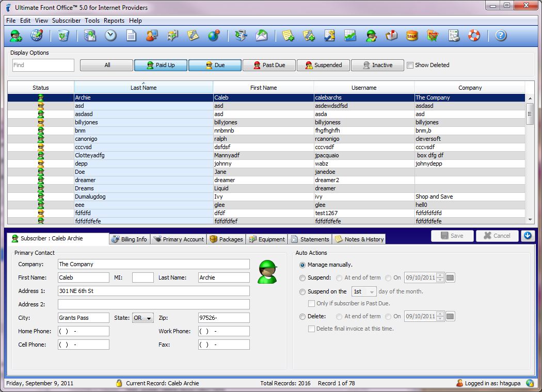Screen dimensions: 542x392
Task: Open the State dropdown showing OR
Action: [143, 318]
